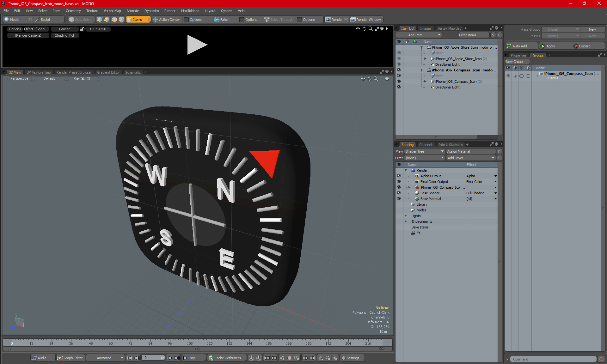The height and width of the screenshot is (364, 607).
Task: Toggle the Action Center Options checkbox
Action: pos(186,20)
